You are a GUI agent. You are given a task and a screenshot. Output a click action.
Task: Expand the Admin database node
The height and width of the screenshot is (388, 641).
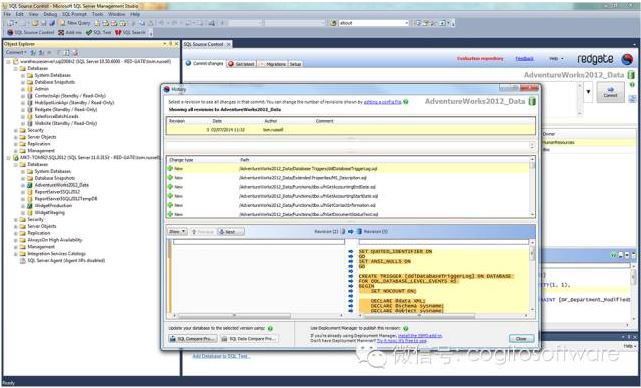coord(23,89)
